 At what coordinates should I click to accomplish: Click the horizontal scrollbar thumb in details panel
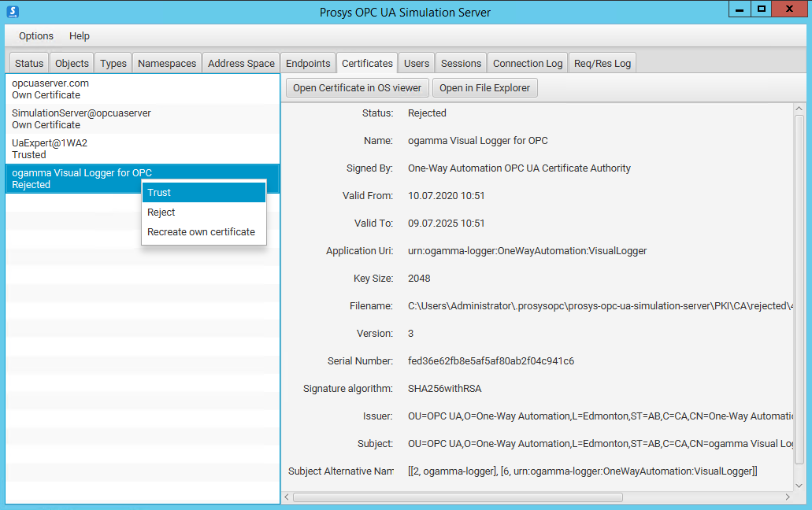(458, 497)
